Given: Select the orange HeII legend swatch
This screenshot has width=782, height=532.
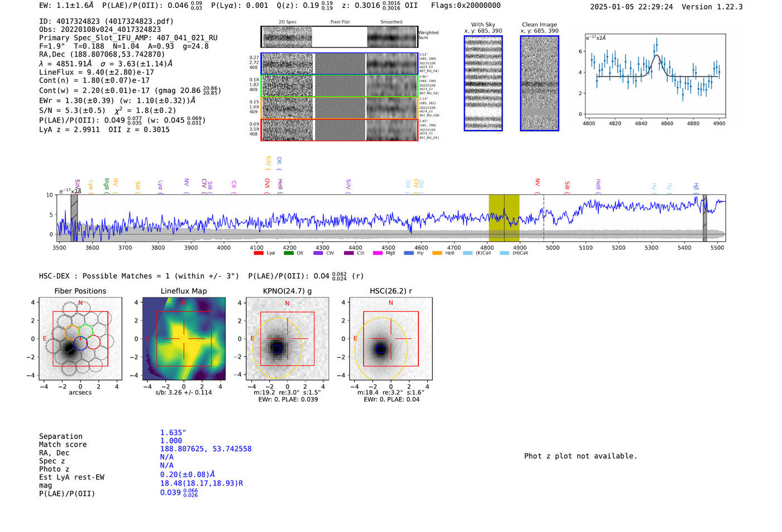Looking at the screenshot, I should click(437, 253).
